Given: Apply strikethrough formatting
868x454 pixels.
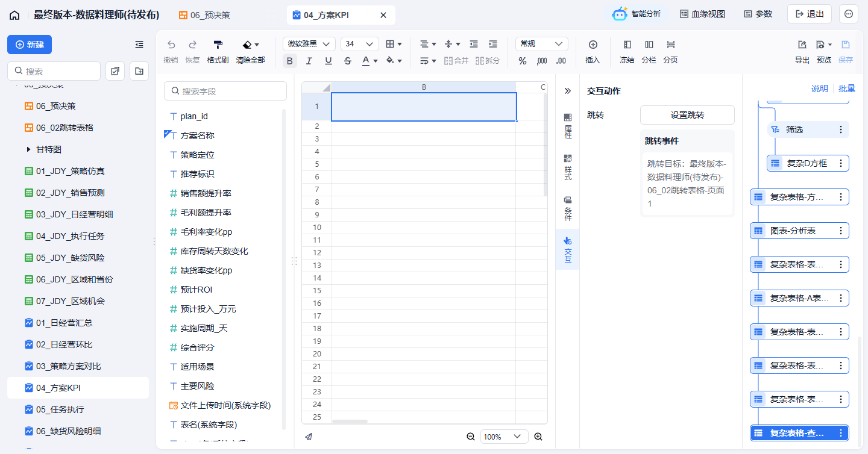Looking at the screenshot, I should click(x=348, y=61).
